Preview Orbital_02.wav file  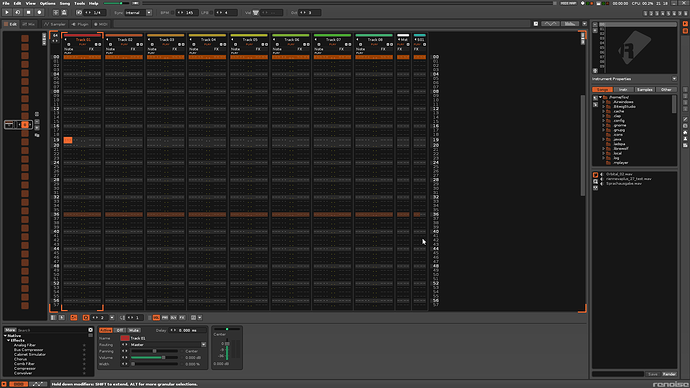tap(602, 175)
